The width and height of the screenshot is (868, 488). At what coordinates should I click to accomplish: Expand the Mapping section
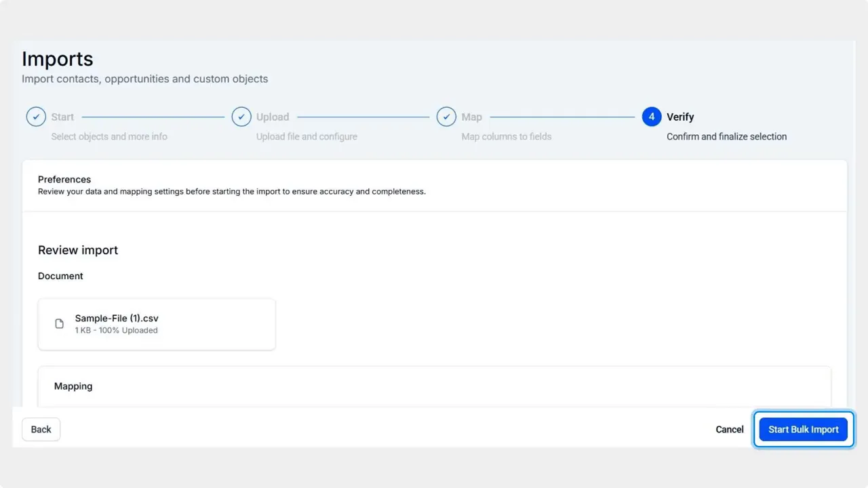[73, 386]
